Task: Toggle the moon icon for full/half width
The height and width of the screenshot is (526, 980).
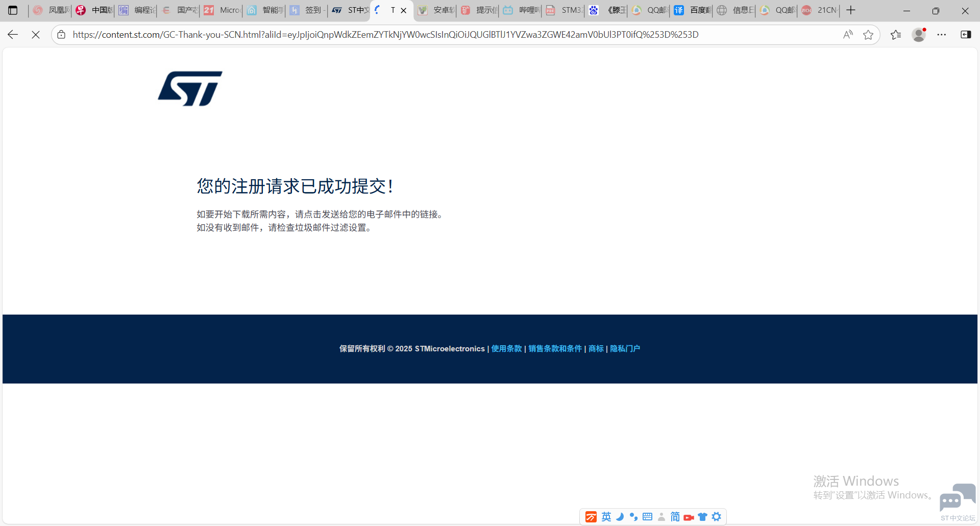Action: pos(620,517)
